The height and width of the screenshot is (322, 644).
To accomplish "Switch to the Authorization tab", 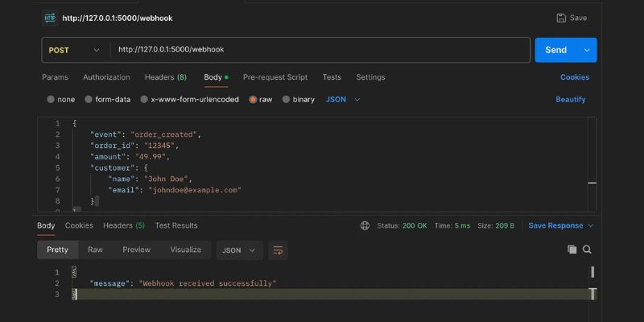I will pos(106,77).
